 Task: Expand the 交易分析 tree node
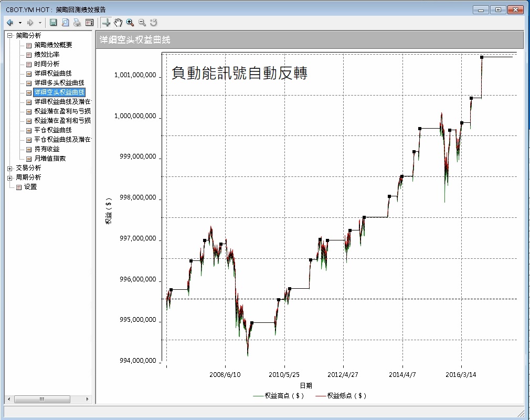pyautogui.click(x=9, y=168)
